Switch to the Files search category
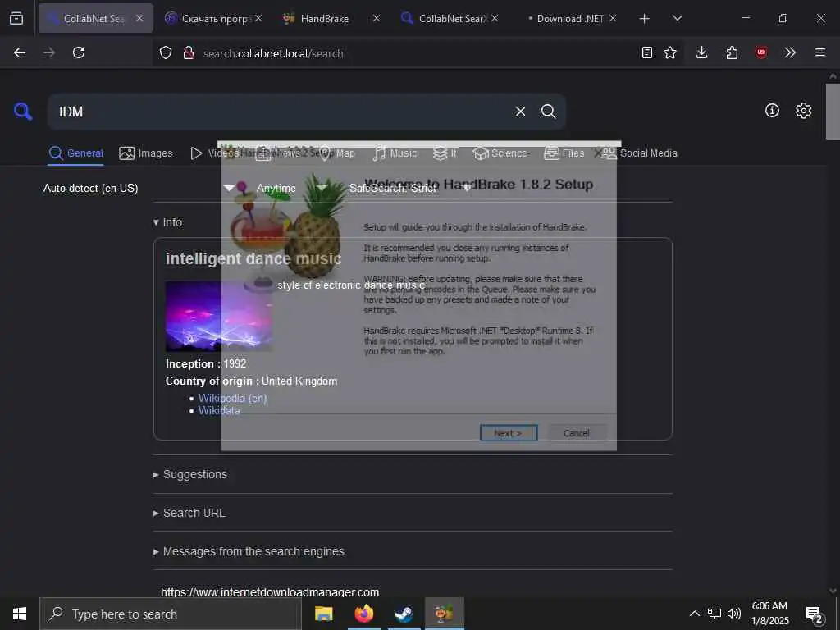 click(x=564, y=153)
